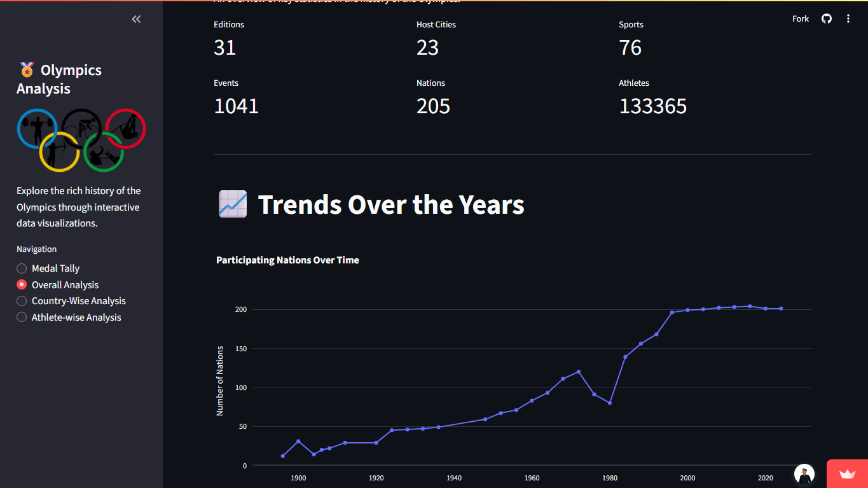The width and height of the screenshot is (868, 488).
Task: Click the Athletes metric value 133365
Action: (x=652, y=106)
